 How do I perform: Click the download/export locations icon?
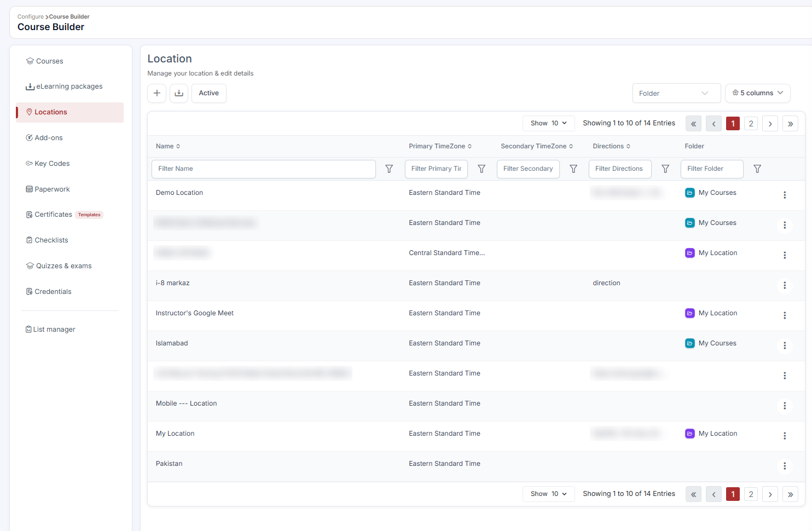click(179, 93)
